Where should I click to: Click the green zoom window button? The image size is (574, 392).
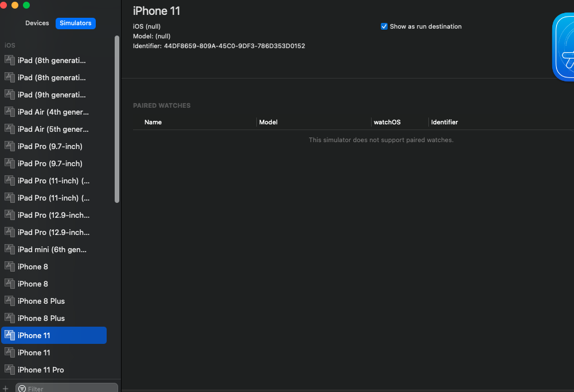(x=26, y=5)
